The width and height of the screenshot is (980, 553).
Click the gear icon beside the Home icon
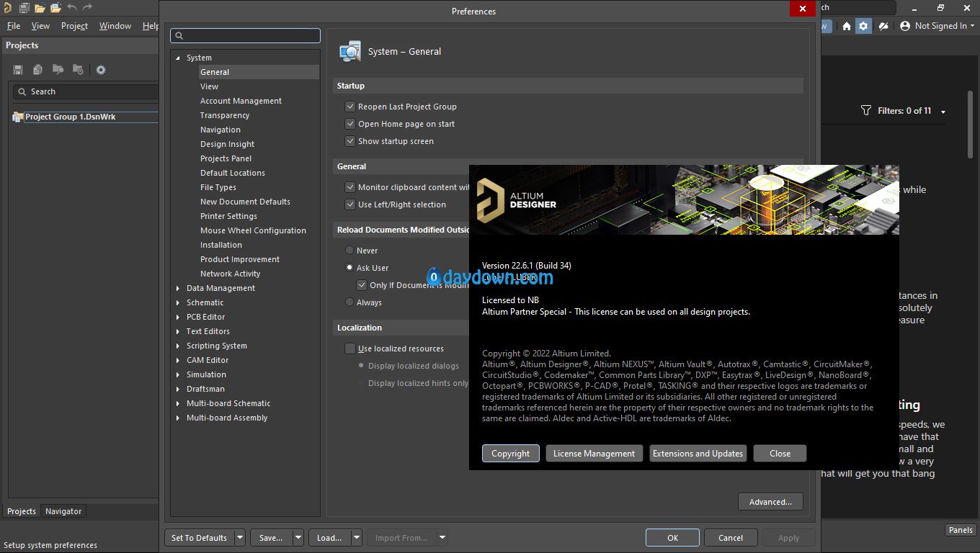click(863, 26)
